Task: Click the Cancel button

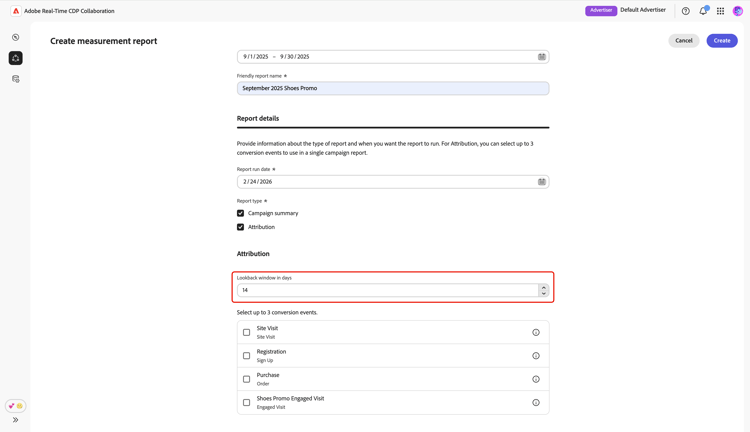Action: pos(684,41)
